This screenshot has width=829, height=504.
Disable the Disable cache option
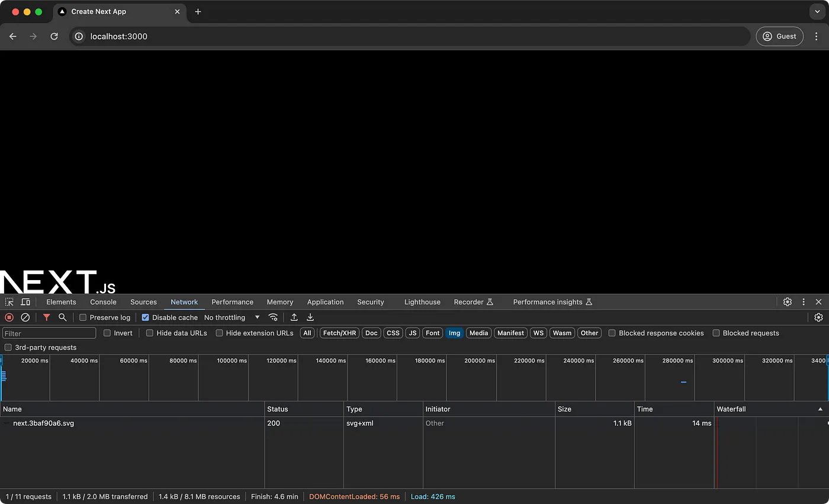point(145,317)
